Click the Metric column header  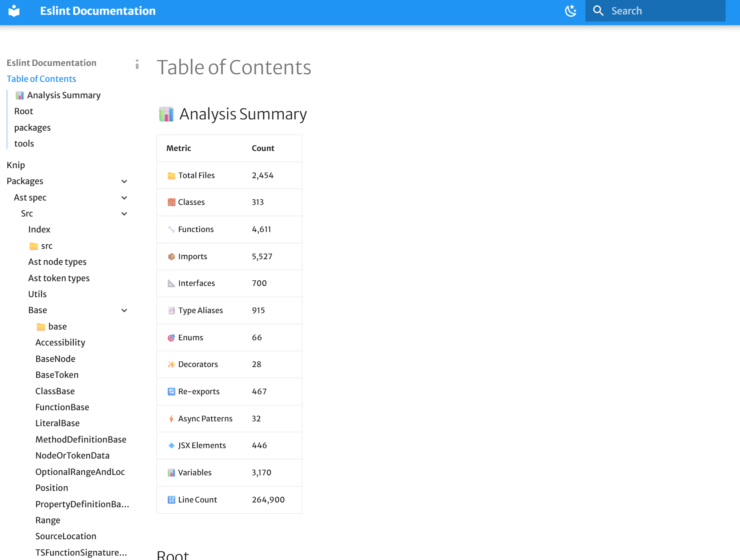pos(179,149)
